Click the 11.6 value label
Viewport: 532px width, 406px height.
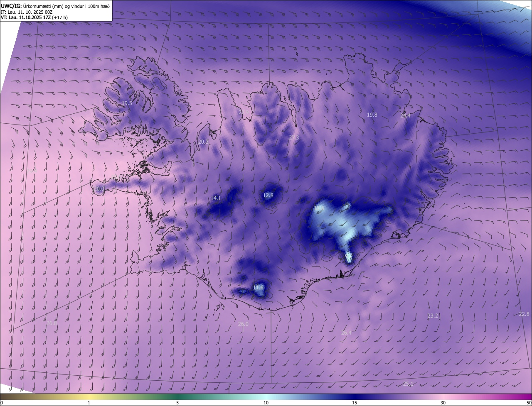tap(258, 287)
